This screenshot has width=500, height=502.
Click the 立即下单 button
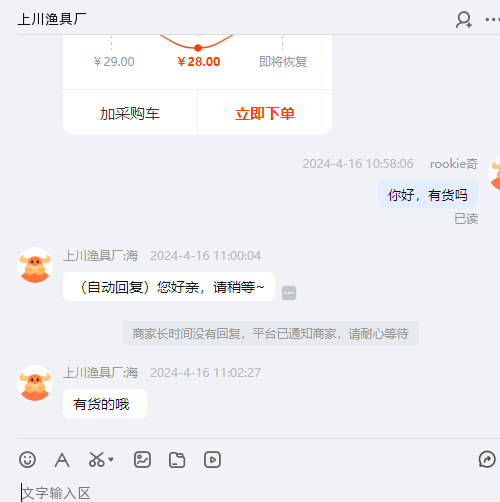[265, 113]
